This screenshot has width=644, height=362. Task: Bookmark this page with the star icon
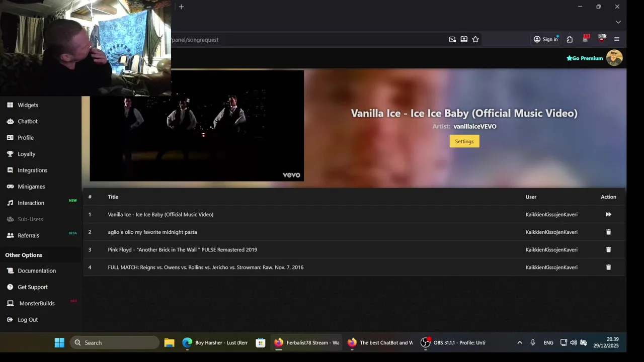click(475, 39)
